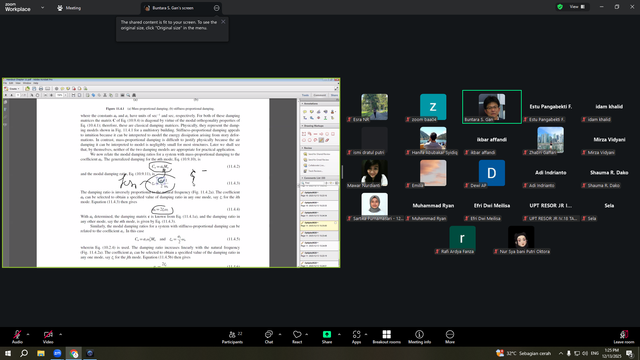Click the ENG language indicator
The height and width of the screenshot is (360, 640).
595,353
